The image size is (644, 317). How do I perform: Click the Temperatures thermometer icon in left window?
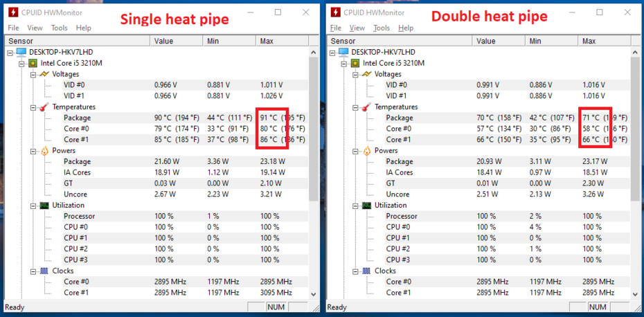[x=44, y=107]
